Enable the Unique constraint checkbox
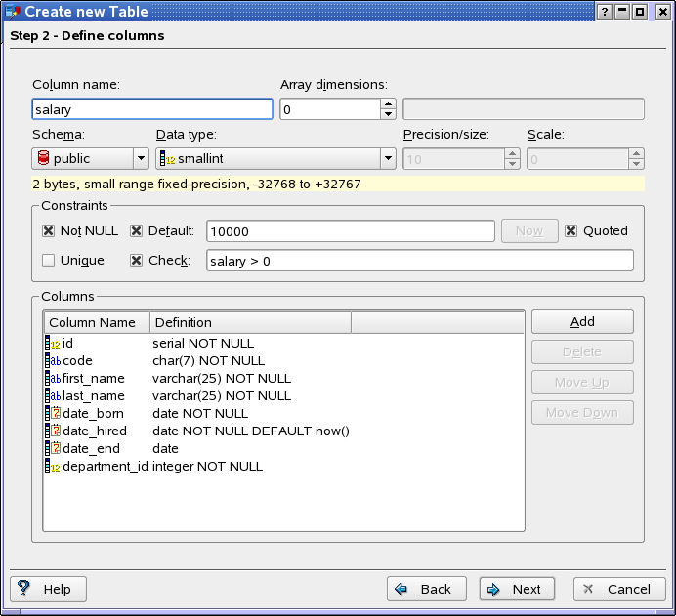Image resolution: width=676 pixels, height=616 pixels. tap(48, 261)
